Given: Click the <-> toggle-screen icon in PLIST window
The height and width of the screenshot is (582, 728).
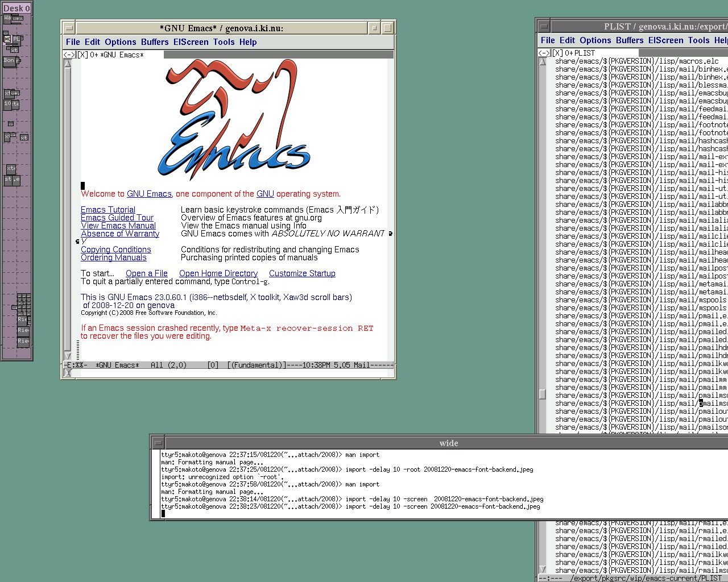Looking at the screenshot, I should click(544, 53).
